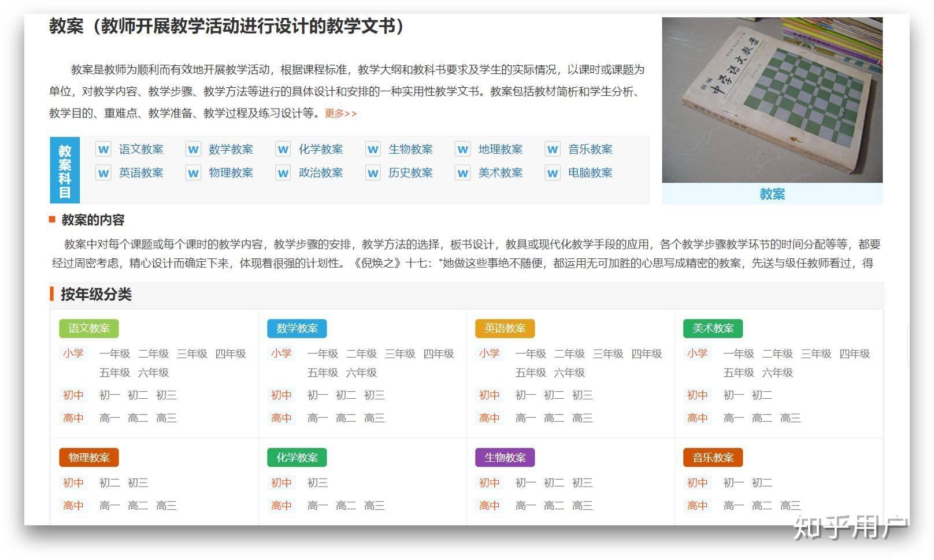The width and height of the screenshot is (934, 560).
Task: Click the W icon beside 数学教案
Action: (192, 149)
